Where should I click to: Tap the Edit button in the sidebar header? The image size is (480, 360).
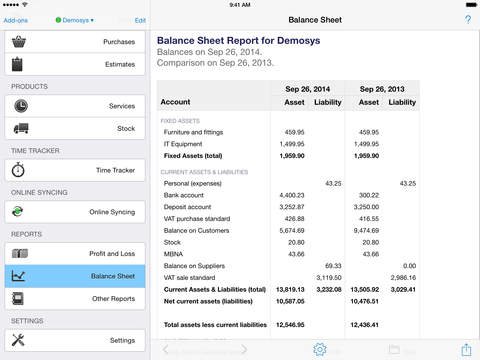coord(140,20)
